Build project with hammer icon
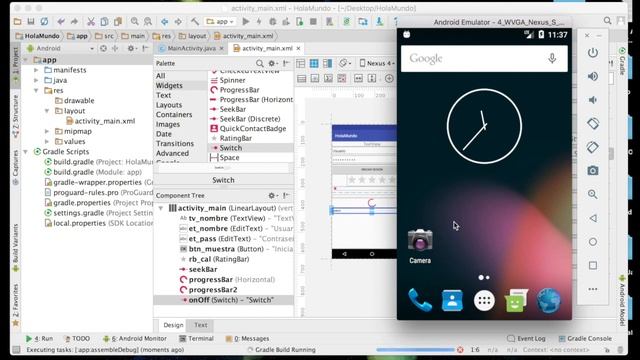640x360 pixels. pos(195,22)
